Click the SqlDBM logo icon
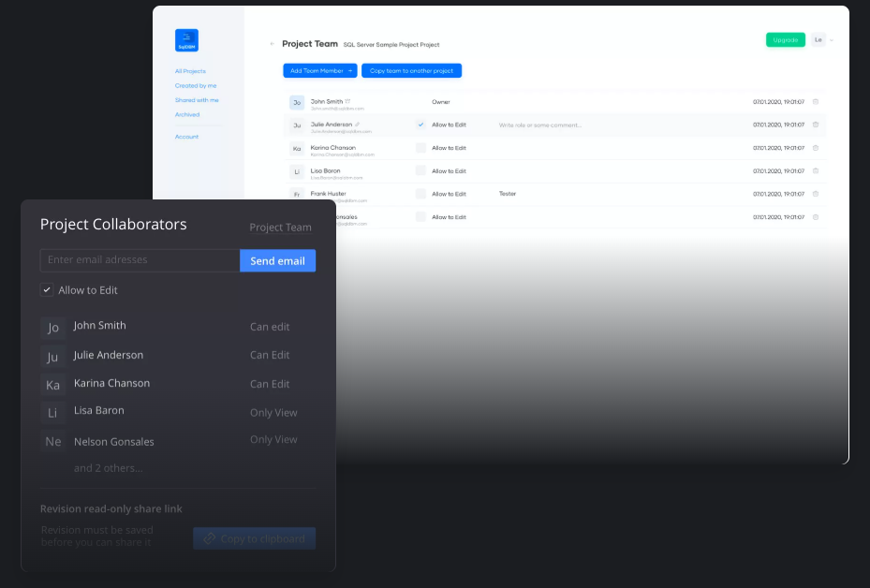 (x=186, y=40)
